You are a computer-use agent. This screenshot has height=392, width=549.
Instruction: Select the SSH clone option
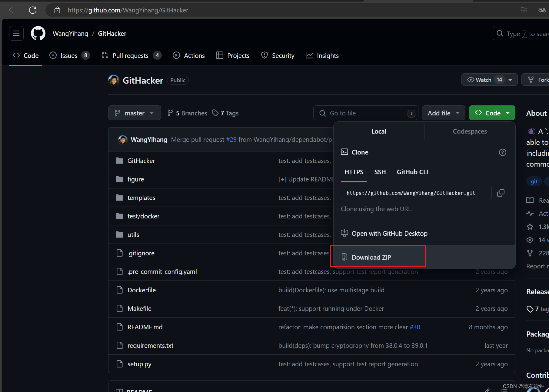(380, 172)
